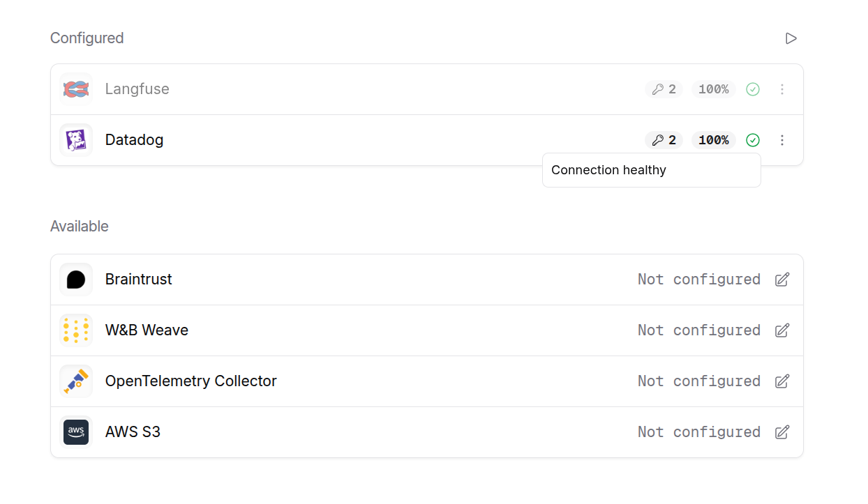
Task: Click the Langfuse API keys count badge
Action: click(x=664, y=89)
